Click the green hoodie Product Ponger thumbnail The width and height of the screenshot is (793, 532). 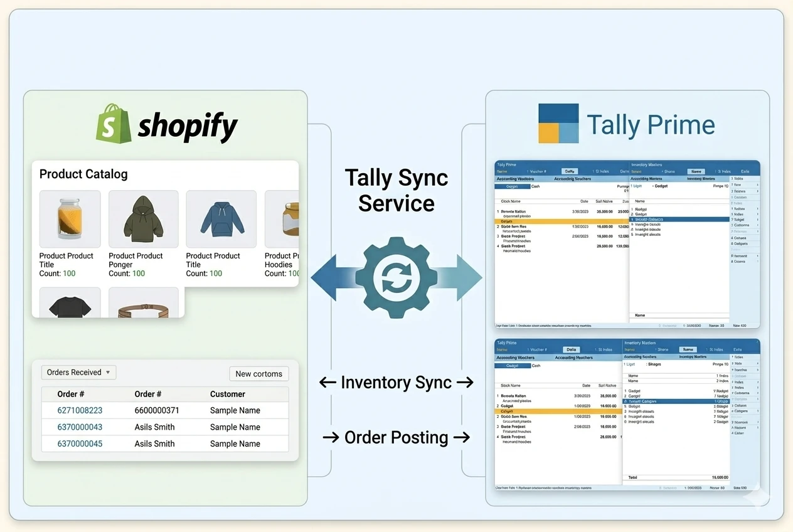point(143,218)
